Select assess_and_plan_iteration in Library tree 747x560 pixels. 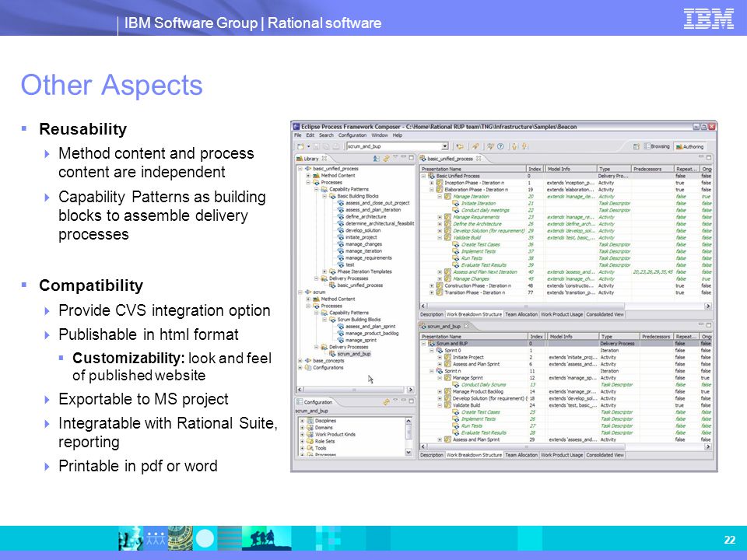click(x=373, y=210)
